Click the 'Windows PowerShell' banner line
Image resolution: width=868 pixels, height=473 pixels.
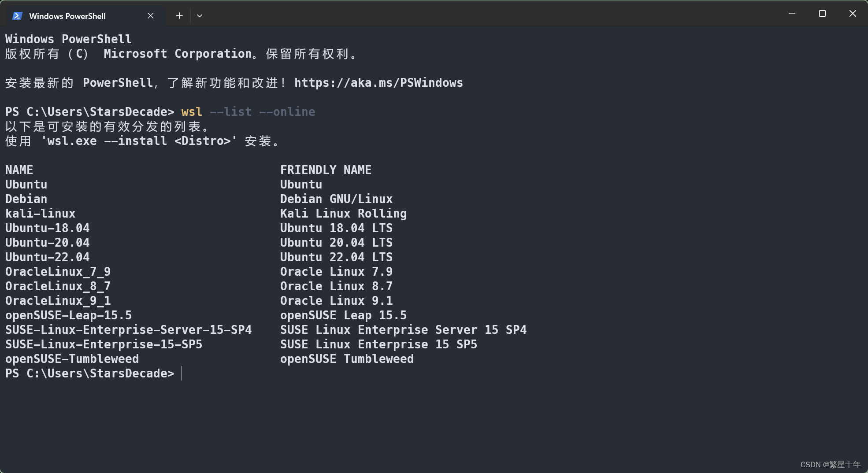click(x=69, y=39)
